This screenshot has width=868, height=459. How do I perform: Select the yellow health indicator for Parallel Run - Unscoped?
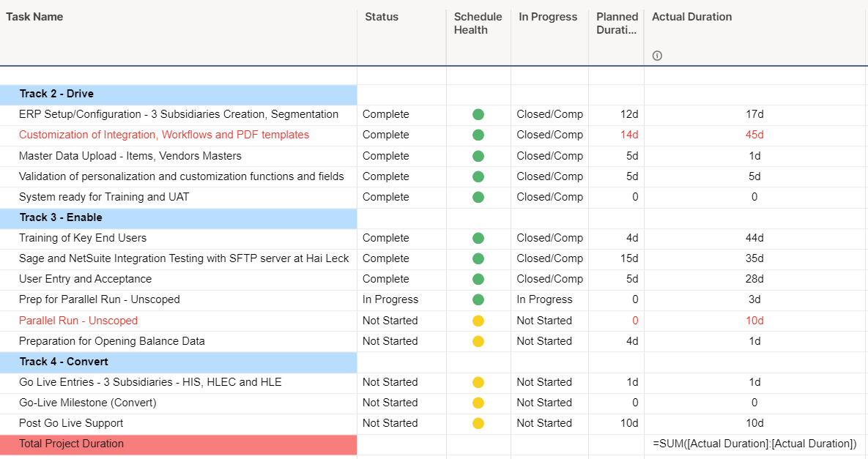pyautogui.click(x=478, y=320)
